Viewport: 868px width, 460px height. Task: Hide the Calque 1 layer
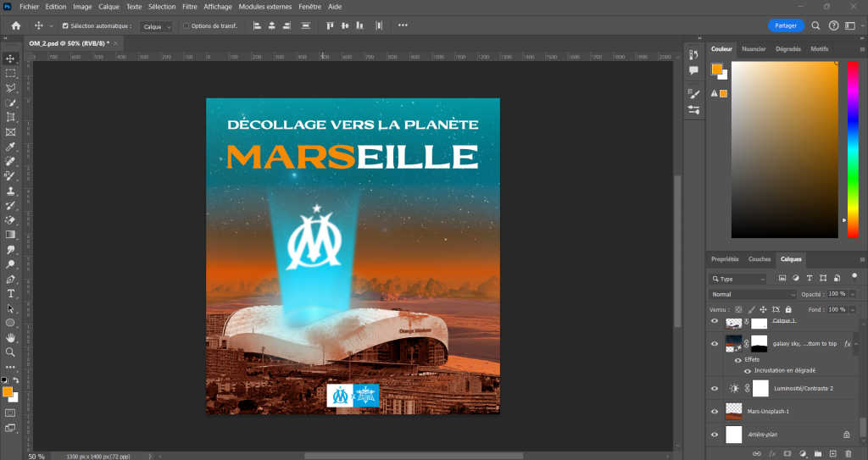click(x=715, y=321)
